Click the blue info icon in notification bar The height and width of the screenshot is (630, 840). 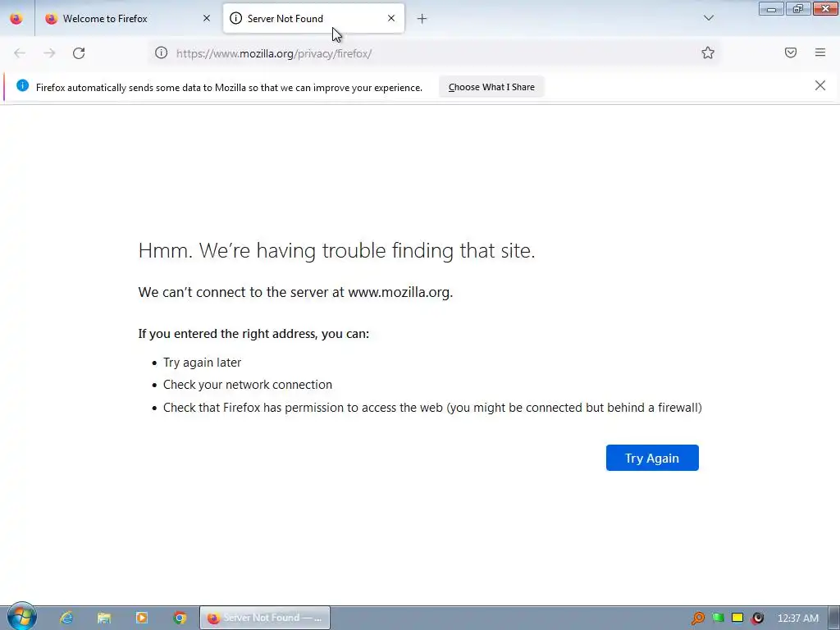coord(22,85)
